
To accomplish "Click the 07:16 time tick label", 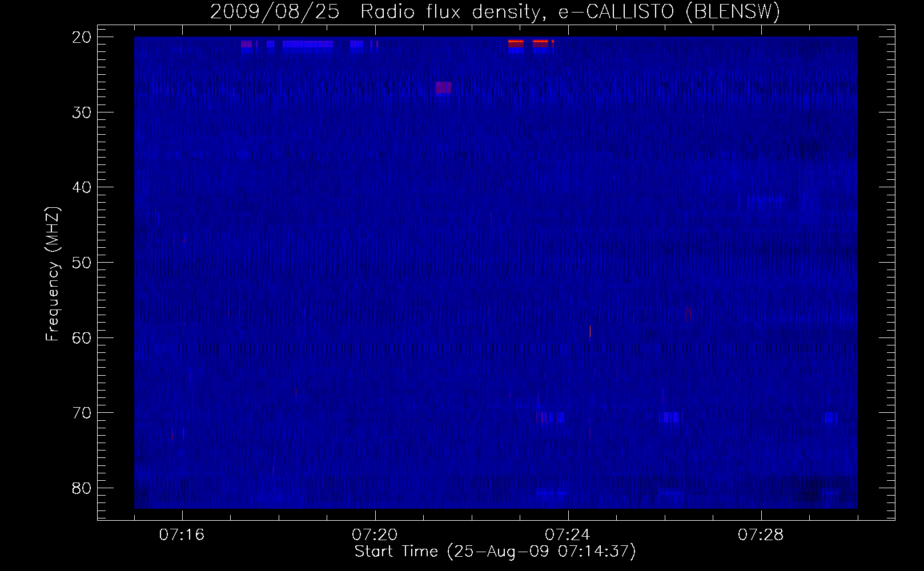I will 182,535.
